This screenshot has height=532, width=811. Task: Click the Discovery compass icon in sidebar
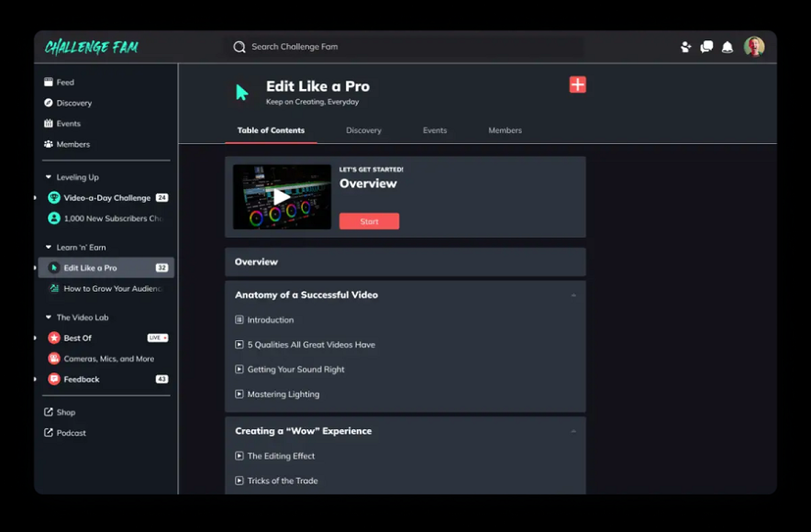[x=49, y=103]
